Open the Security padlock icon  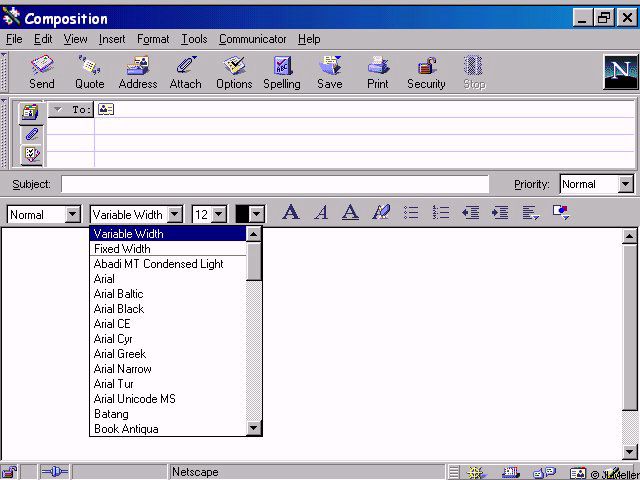(x=426, y=65)
